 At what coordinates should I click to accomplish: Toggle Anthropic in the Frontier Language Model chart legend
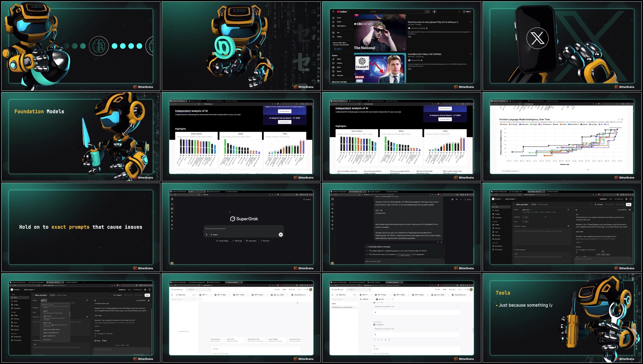[x=513, y=124]
